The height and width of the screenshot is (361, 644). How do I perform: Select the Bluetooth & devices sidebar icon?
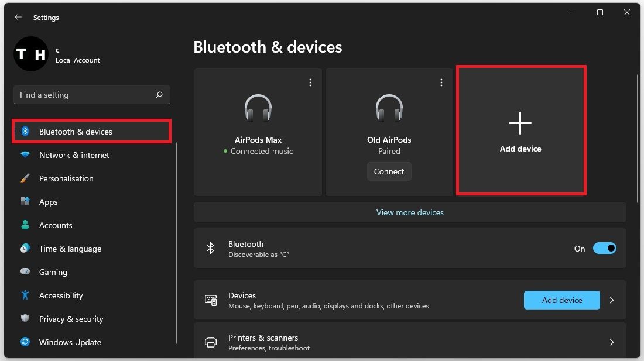tap(25, 132)
